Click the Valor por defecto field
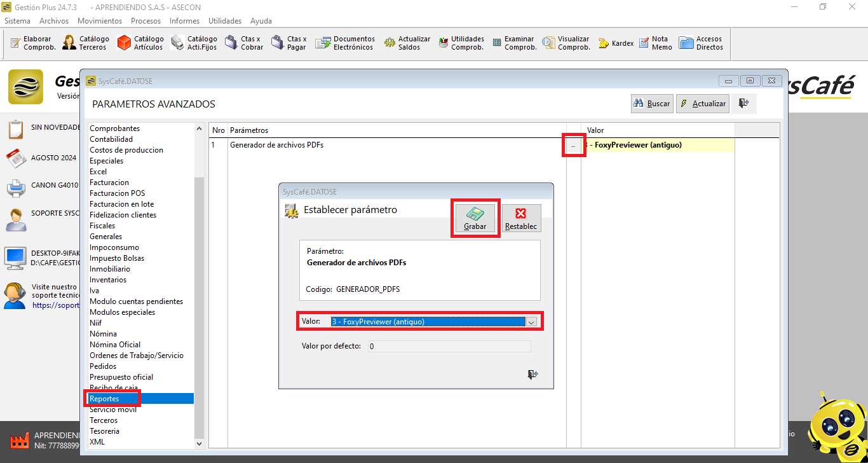Viewport: 868px width, 463px height. click(449, 347)
